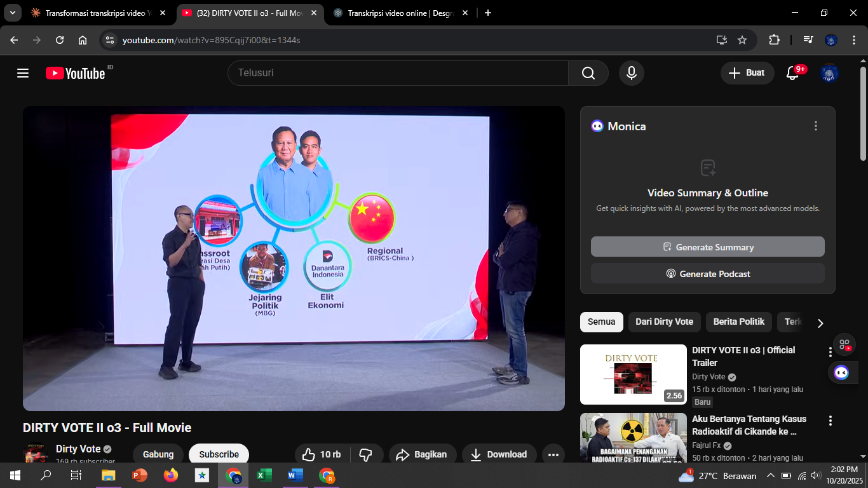
Task: Open the media controls icon in Chrome
Action: 808,40
